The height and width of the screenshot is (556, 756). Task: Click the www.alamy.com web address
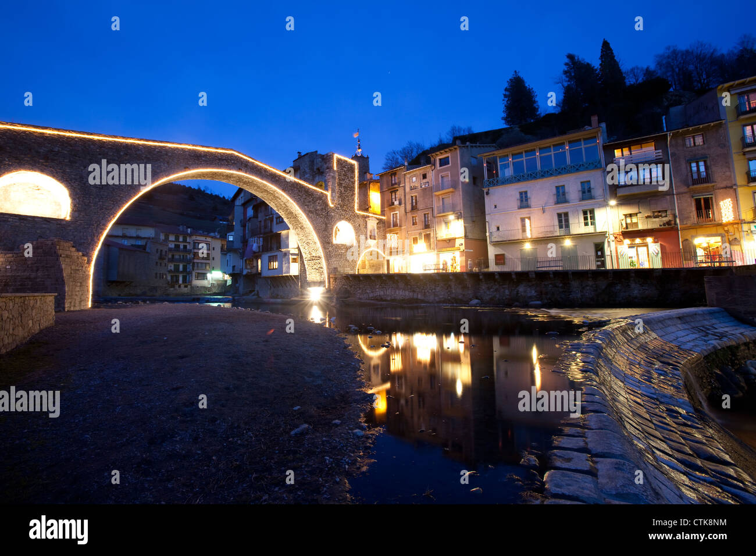coord(689,536)
